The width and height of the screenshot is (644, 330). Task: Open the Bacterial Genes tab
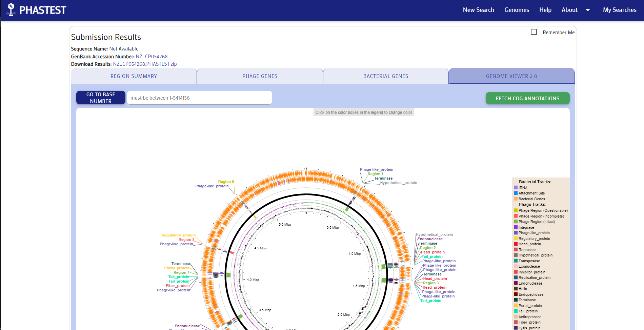pos(386,76)
